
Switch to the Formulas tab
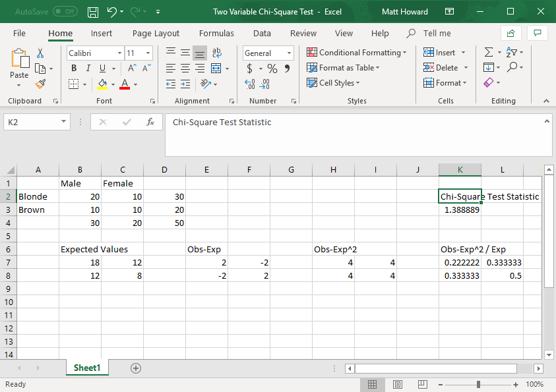[216, 34]
